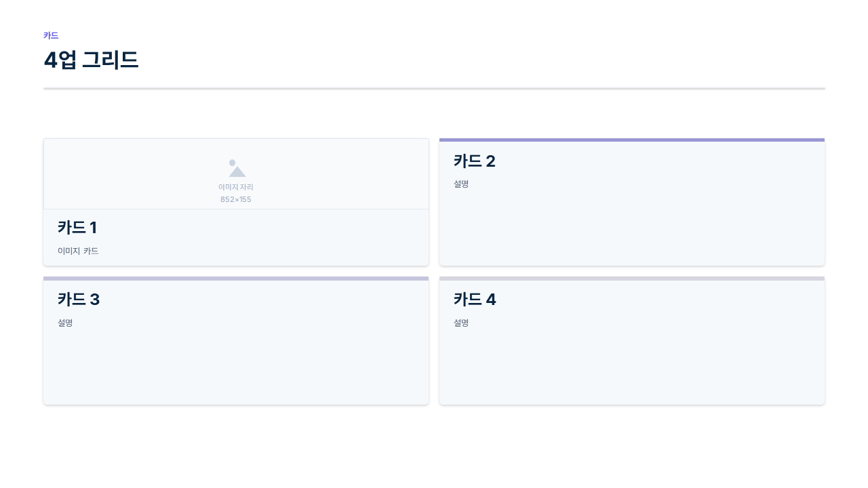Viewport: 868px width, 488px height.
Task: Click empty body area of 카드 4
Action: pyautogui.click(x=632, y=366)
